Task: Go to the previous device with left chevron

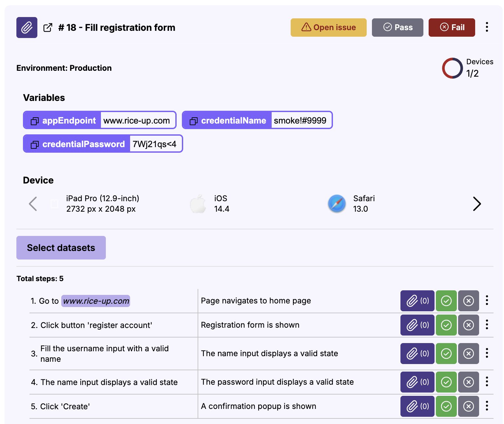Action: (33, 204)
